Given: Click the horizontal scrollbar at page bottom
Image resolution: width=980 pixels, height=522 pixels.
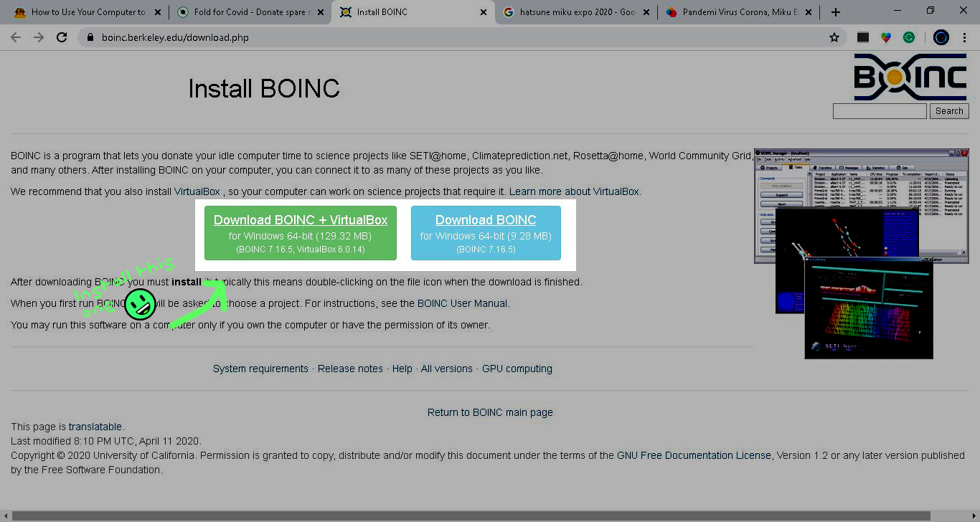Looking at the screenshot, I should pos(471,516).
